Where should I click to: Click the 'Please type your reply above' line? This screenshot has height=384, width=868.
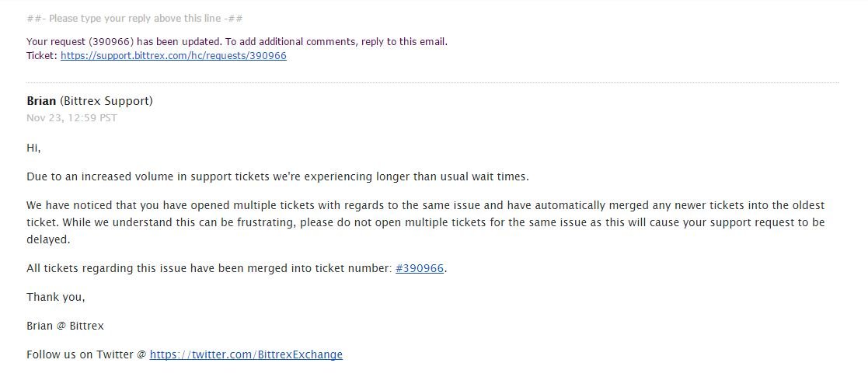[134, 19]
